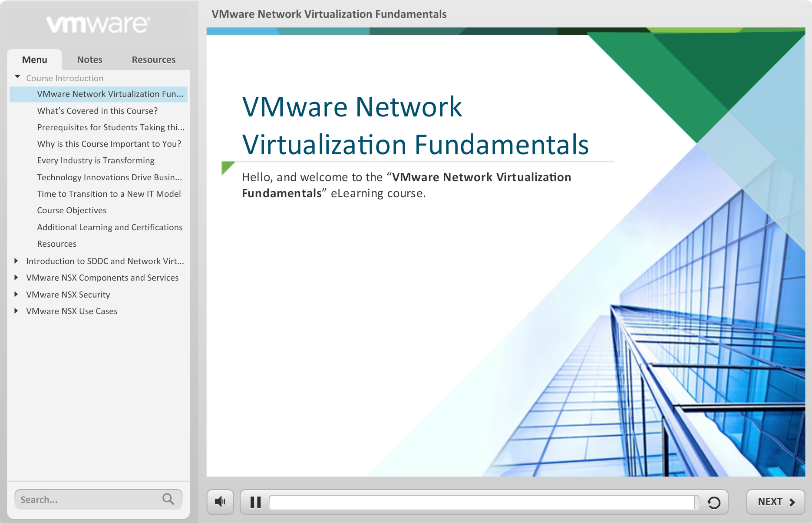Select VMware NSX Components and Services label
This screenshot has width=812, height=523.
[x=102, y=278]
